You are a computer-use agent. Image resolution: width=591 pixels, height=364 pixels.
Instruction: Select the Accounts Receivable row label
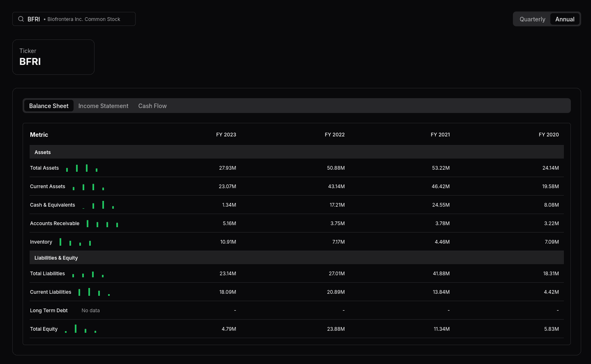pyautogui.click(x=55, y=223)
